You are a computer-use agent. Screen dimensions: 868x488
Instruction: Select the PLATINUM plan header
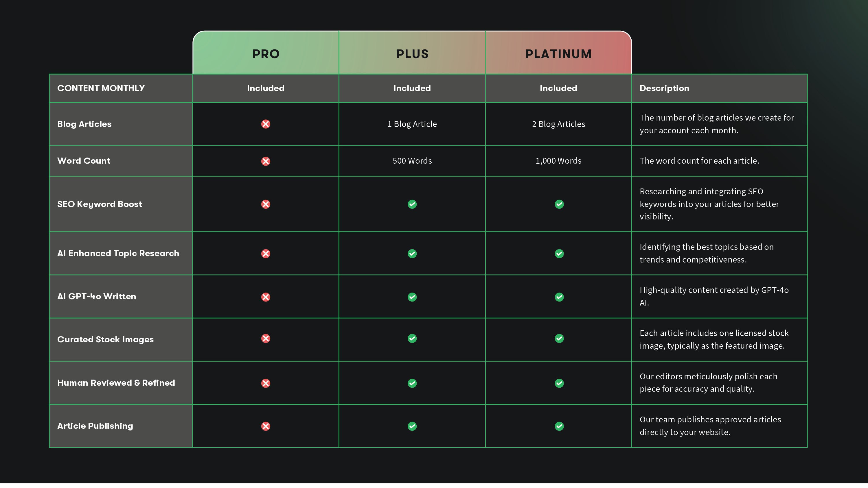pyautogui.click(x=558, y=54)
